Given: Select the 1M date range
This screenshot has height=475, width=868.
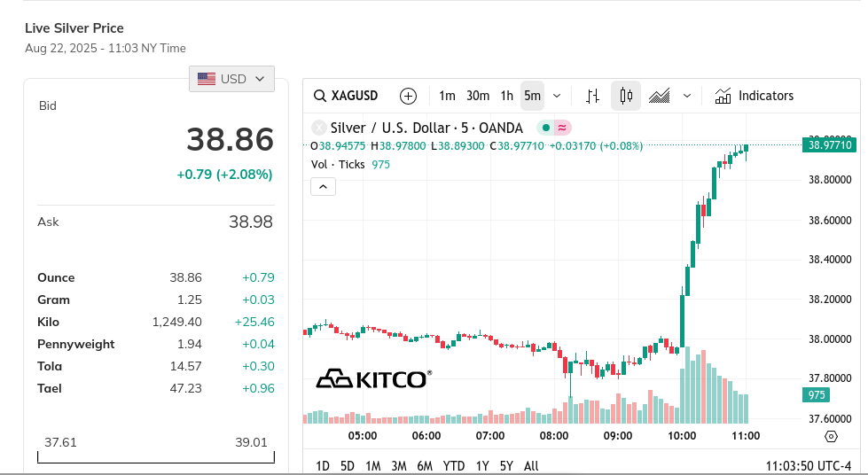Looking at the screenshot, I should (373, 466).
